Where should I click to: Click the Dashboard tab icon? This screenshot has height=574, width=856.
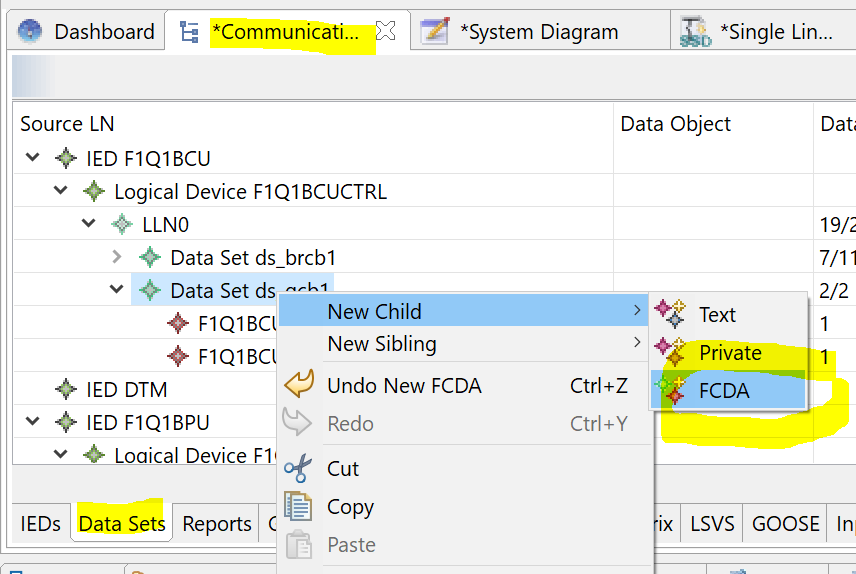[31, 32]
